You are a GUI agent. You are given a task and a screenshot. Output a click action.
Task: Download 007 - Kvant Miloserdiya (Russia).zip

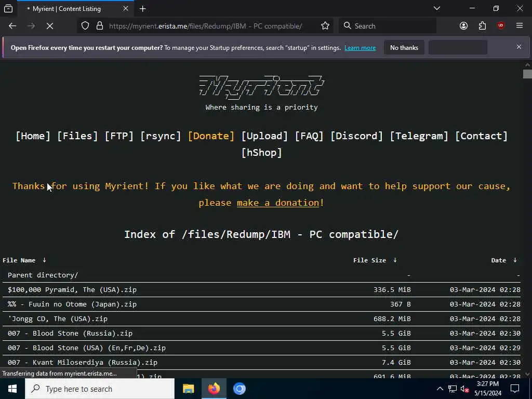[x=83, y=363]
